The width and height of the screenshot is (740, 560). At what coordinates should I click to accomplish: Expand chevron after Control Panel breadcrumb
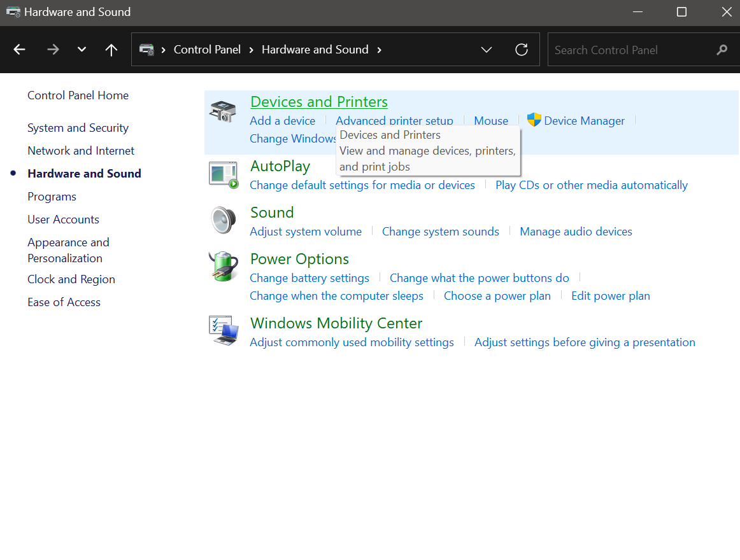point(251,50)
